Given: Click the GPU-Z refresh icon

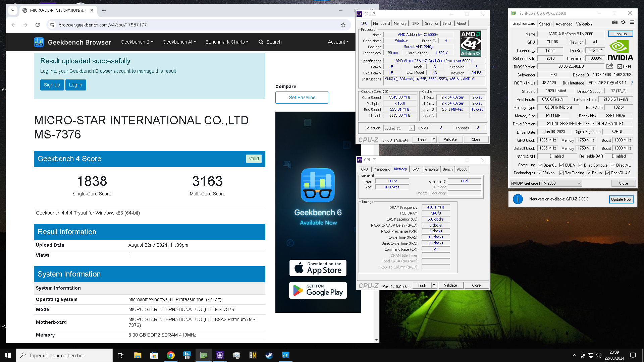Looking at the screenshot, I should (623, 22).
